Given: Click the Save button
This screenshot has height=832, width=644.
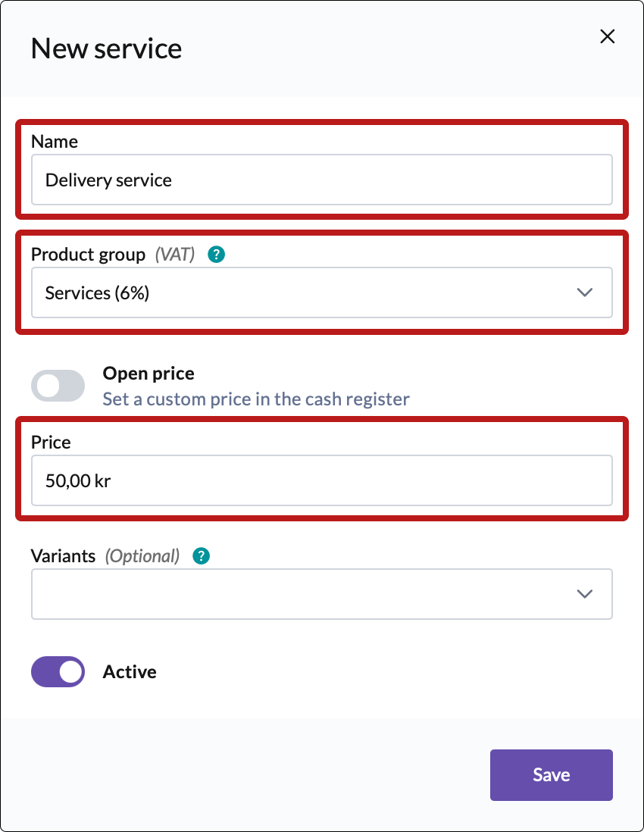Looking at the screenshot, I should point(551,774).
